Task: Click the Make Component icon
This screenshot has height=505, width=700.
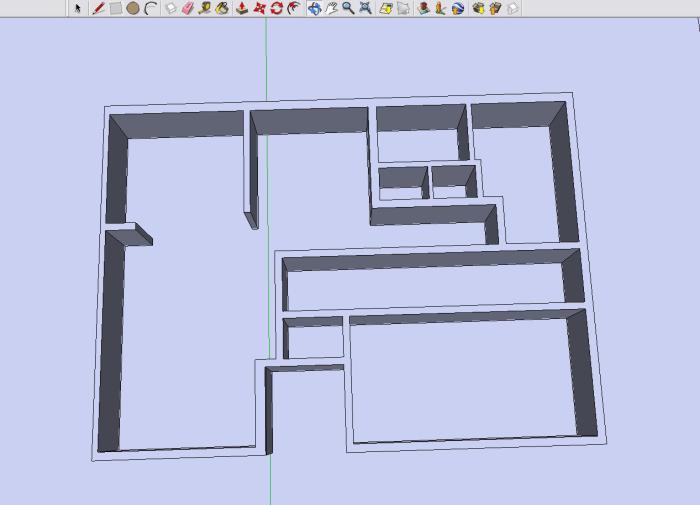Action: point(170,8)
